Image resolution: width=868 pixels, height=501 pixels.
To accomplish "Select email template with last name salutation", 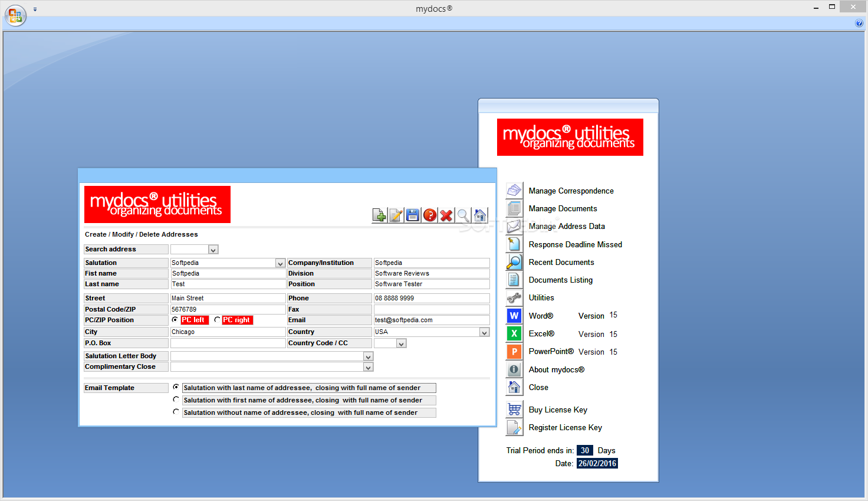I will 176,387.
